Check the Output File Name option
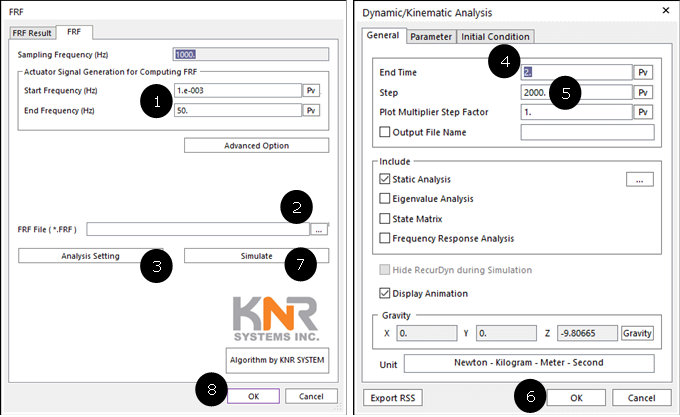 coord(385,132)
